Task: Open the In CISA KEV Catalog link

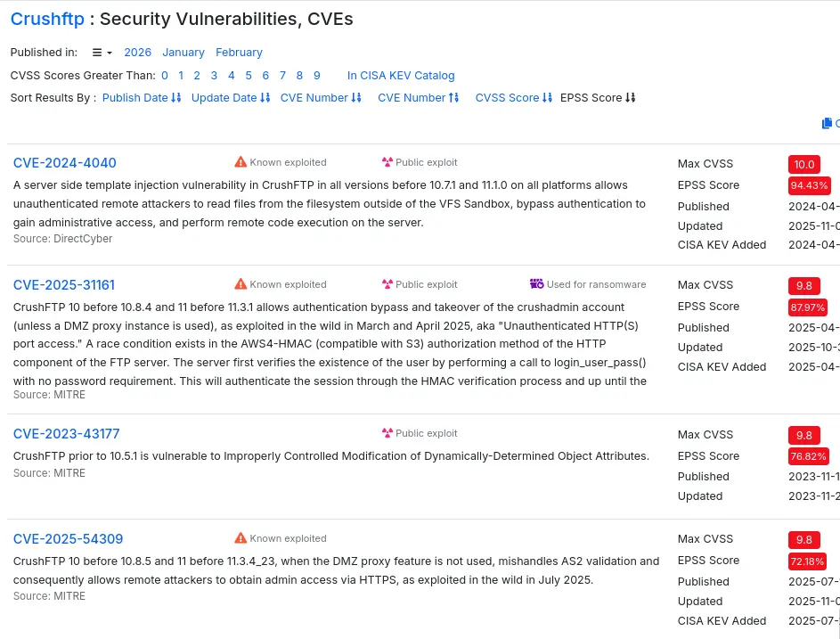Action: [401, 76]
